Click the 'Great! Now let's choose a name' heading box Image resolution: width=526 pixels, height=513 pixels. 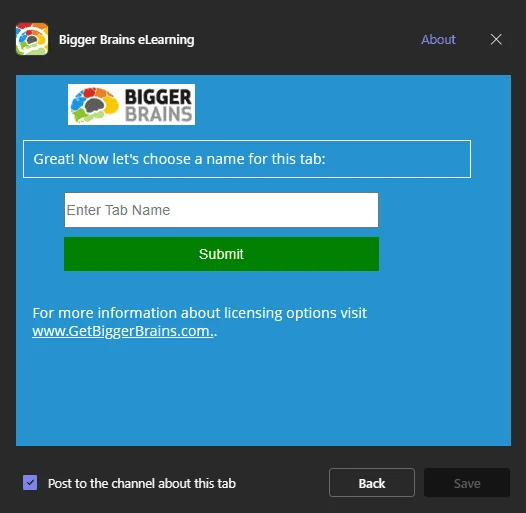coord(247,159)
